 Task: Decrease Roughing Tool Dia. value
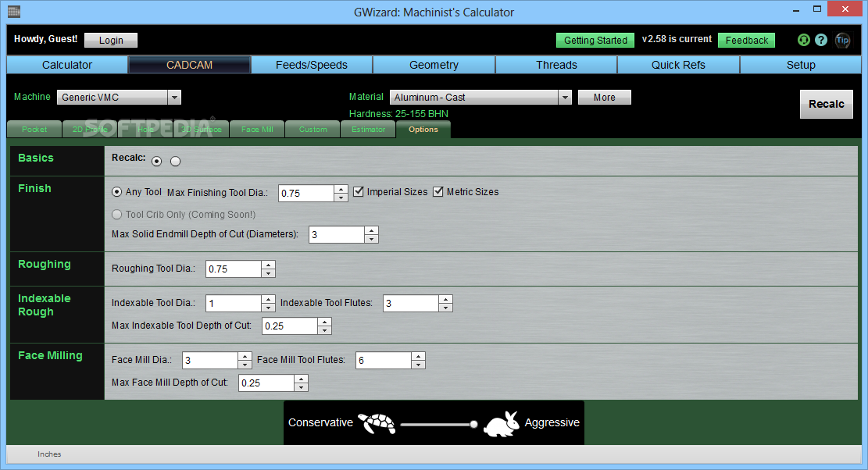tap(269, 273)
